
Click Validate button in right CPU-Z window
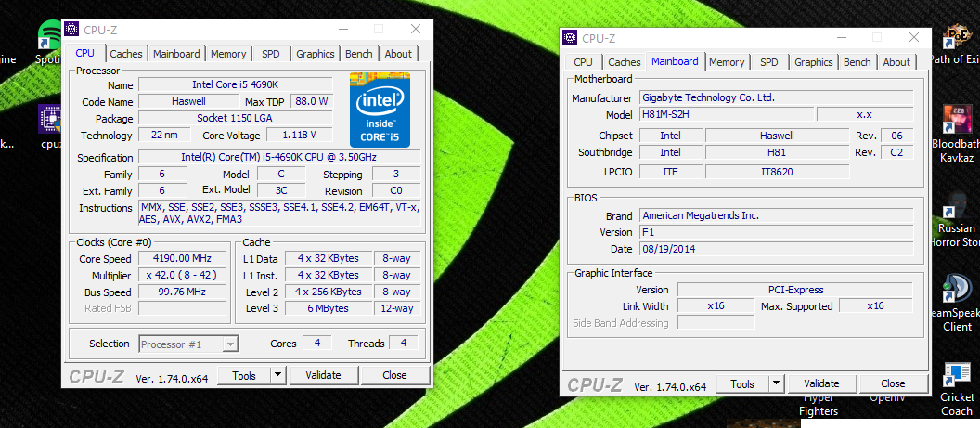[x=822, y=383]
